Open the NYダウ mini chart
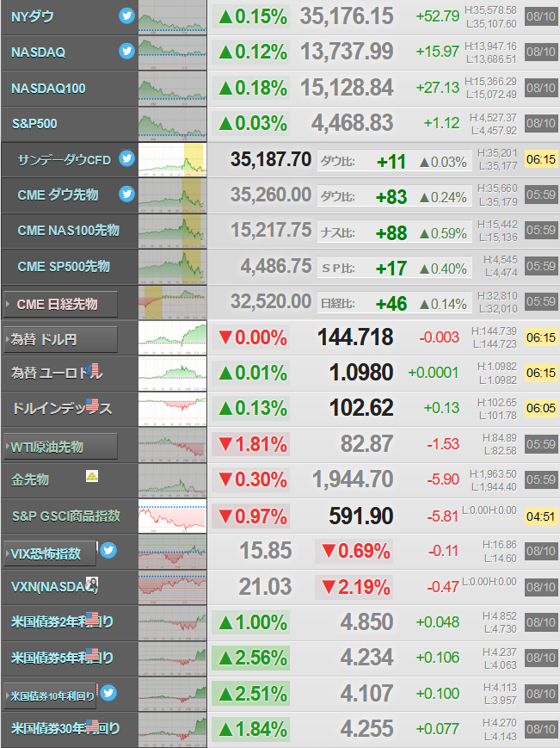This screenshot has width=560, height=748. point(173,16)
